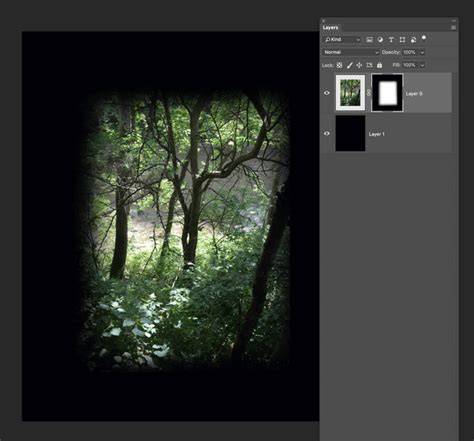The height and width of the screenshot is (441, 474).
Task: Open the Opacity slider dropdown arrow
Action: (422, 53)
